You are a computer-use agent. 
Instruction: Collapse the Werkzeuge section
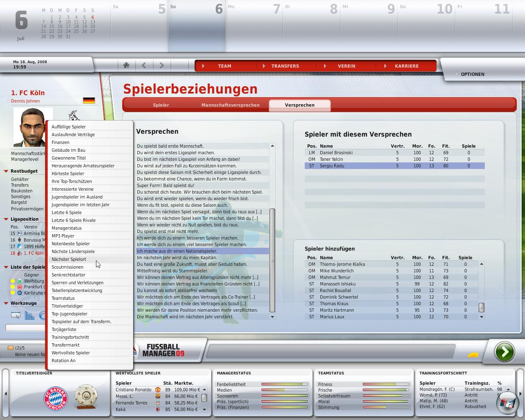pyautogui.click(x=6, y=303)
